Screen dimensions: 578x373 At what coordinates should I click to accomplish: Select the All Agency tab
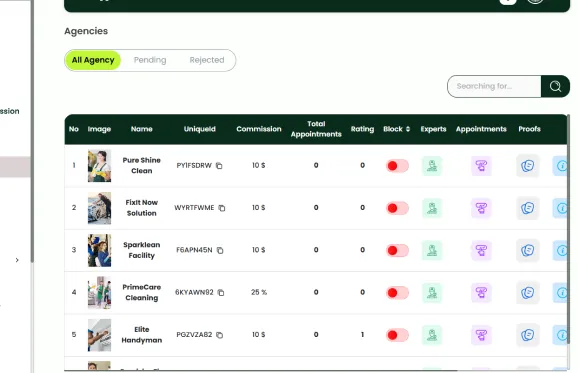pyautogui.click(x=93, y=60)
